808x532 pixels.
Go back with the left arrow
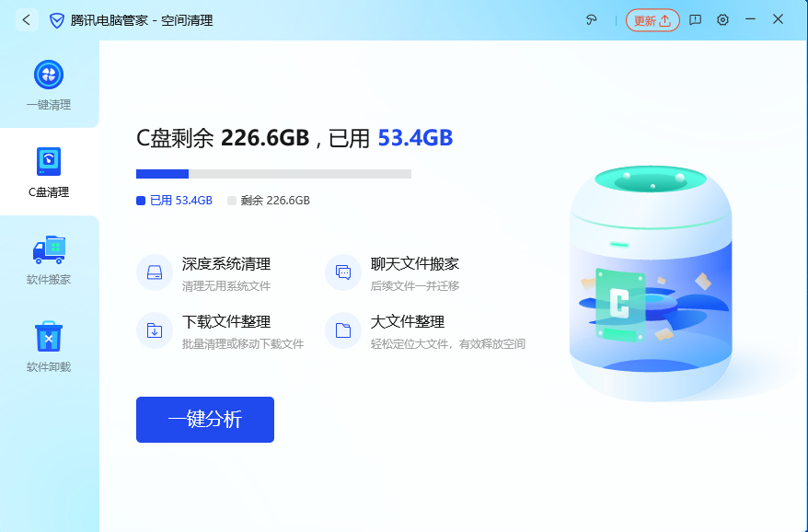click(27, 20)
